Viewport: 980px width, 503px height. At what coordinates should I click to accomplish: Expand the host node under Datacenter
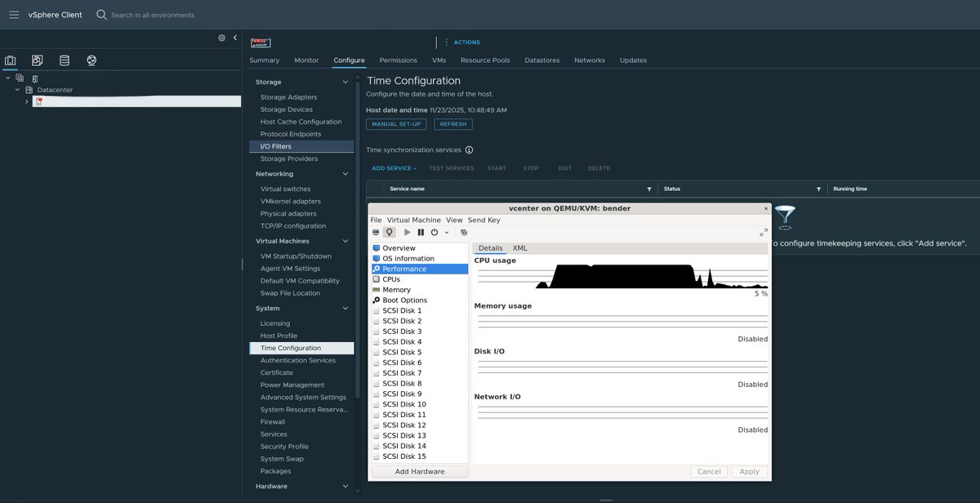tap(27, 101)
